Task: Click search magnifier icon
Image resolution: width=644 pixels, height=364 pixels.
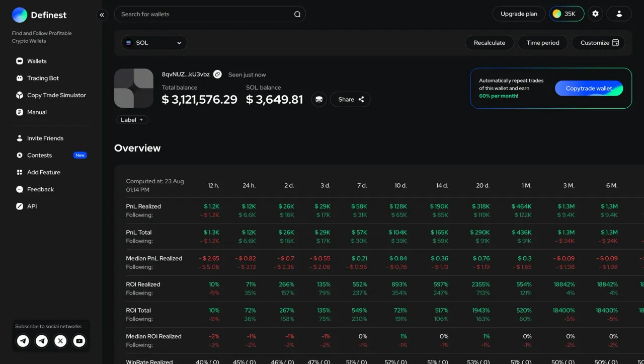Action: tap(297, 14)
